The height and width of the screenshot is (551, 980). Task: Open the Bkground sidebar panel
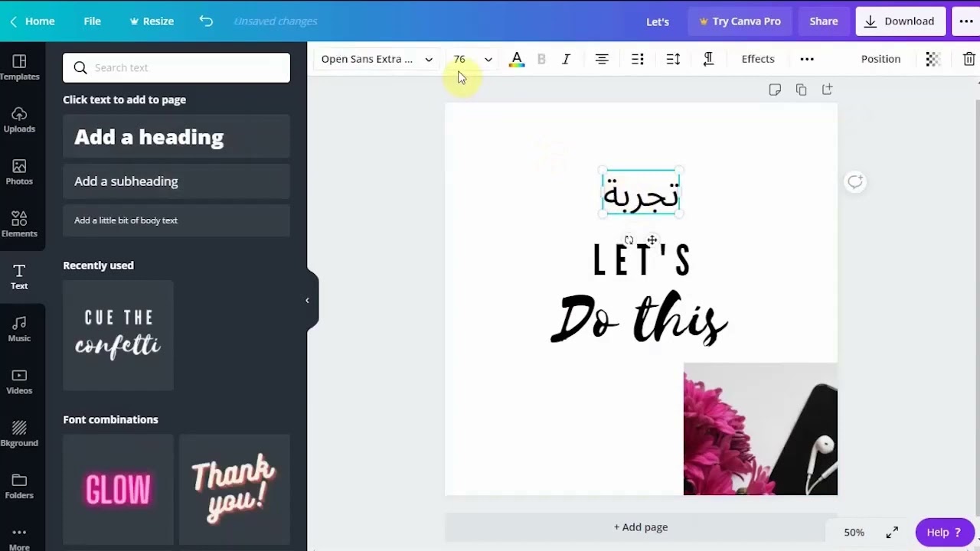[x=20, y=435]
